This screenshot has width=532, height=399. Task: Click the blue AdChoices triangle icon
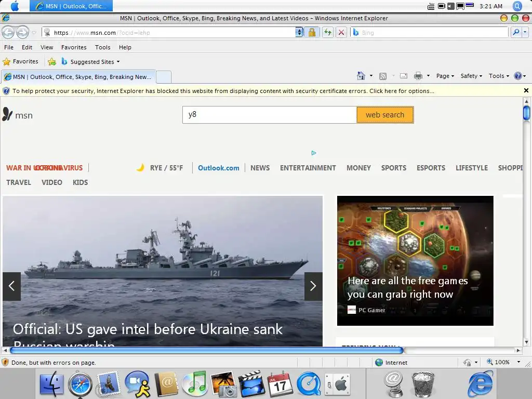[314, 153]
